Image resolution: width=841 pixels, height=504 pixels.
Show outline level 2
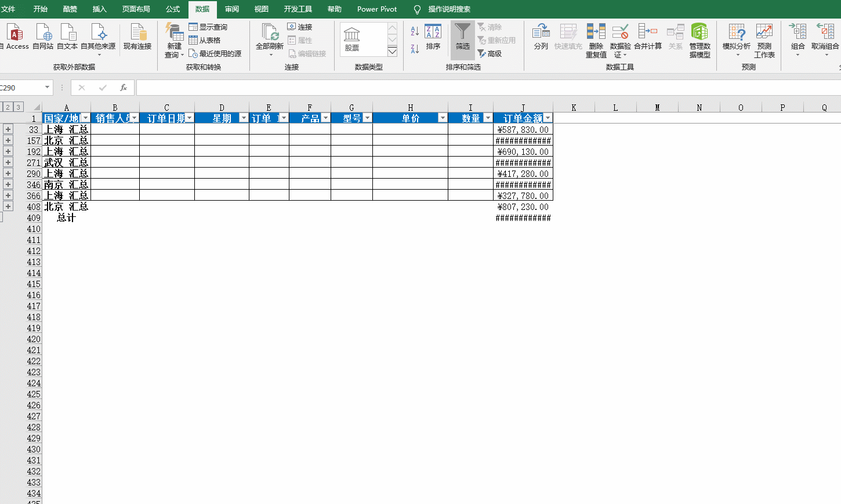coord(8,107)
